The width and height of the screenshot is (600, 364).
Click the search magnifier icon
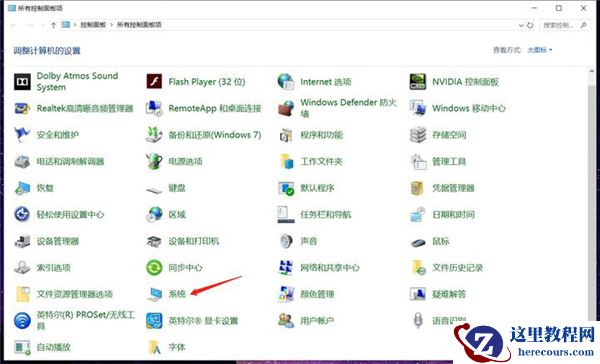click(x=584, y=25)
